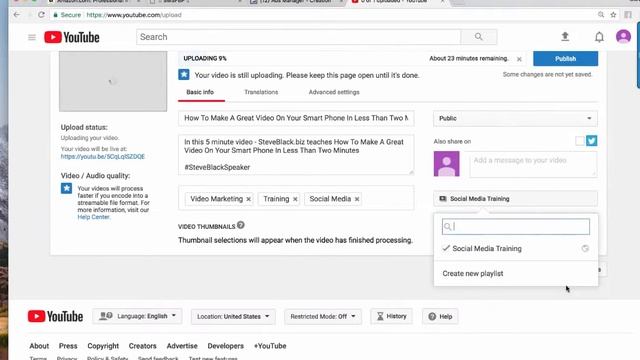Click the About footer link
Image resolution: width=640 pixels, height=360 pixels.
pyautogui.click(x=39, y=346)
